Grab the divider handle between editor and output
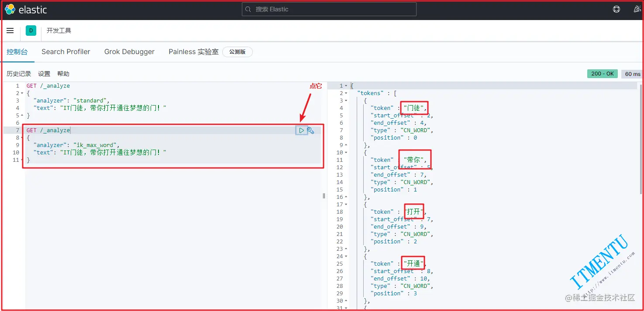 click(324, 196)
